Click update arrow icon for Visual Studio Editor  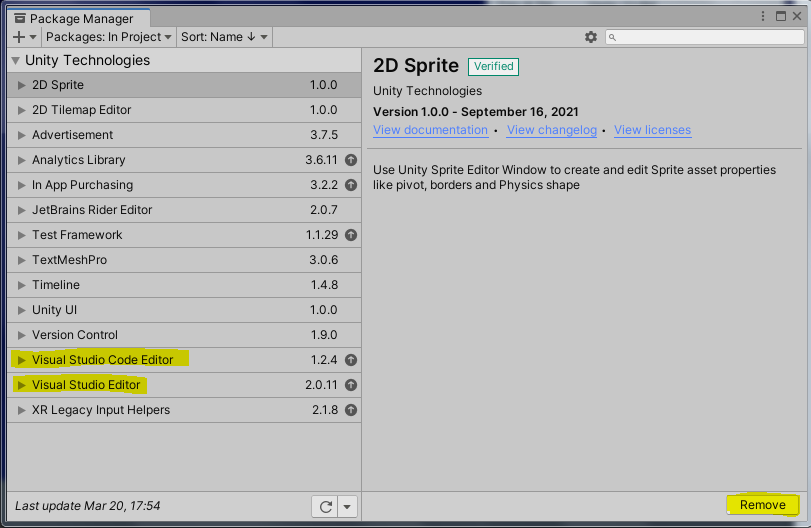click(x=351, y=385)
